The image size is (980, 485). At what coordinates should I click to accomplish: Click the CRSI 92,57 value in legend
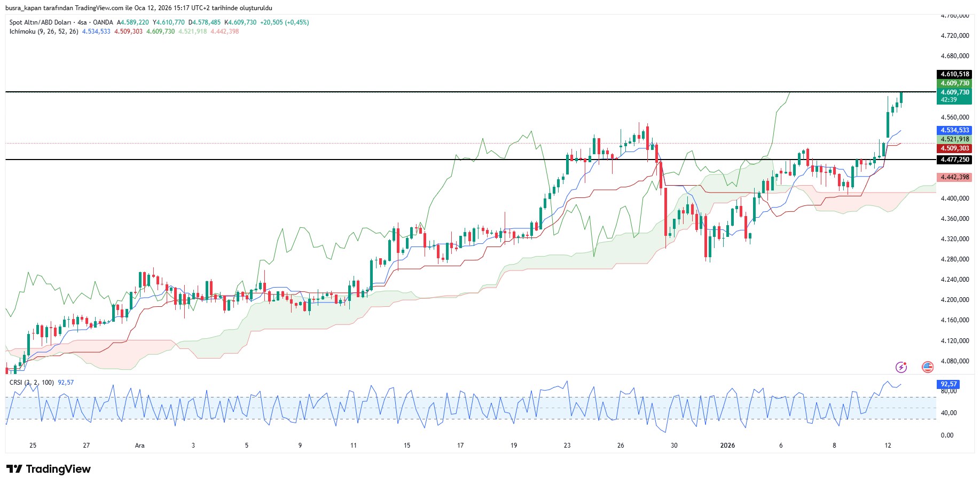[x=66, y=383]
